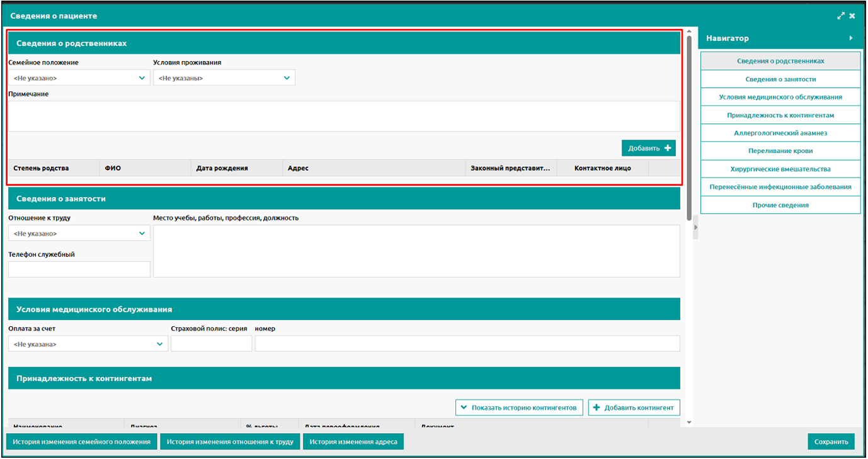Select Аллергологический анамнез in navigator
The width and height of the screenshot is (868, 459).
click(780, 133)
